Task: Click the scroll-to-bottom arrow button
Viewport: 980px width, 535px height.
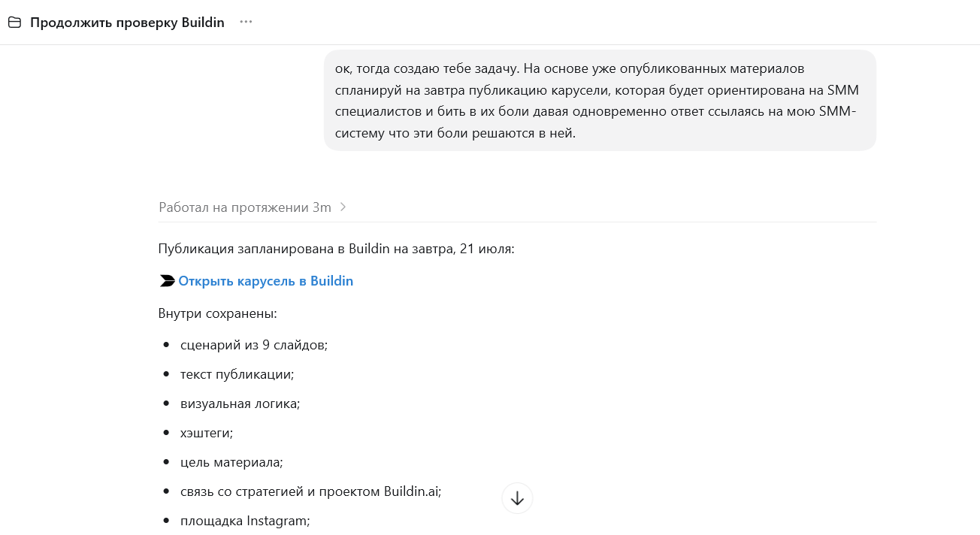Action: pos(517,498)
